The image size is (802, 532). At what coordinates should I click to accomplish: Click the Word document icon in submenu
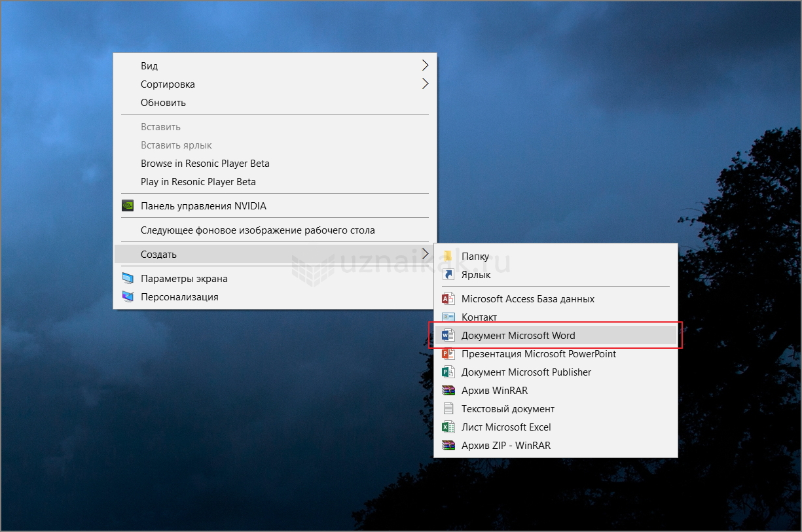pyautogui.click(x=448, y=336)
